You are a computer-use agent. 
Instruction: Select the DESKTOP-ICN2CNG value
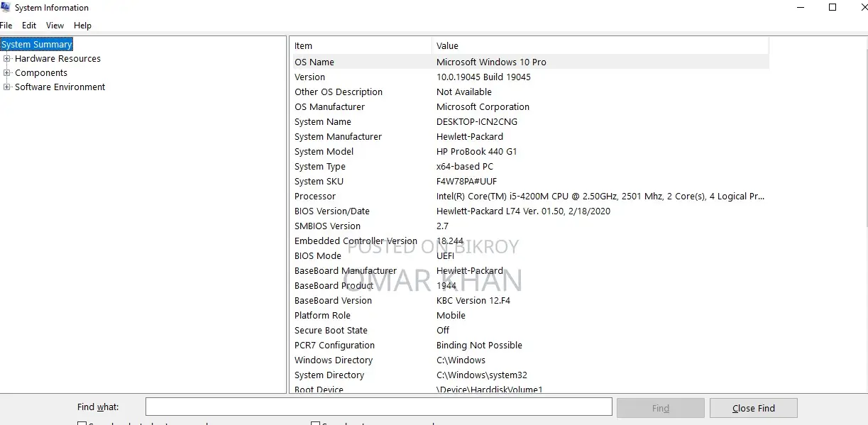(x=477, y=122)
